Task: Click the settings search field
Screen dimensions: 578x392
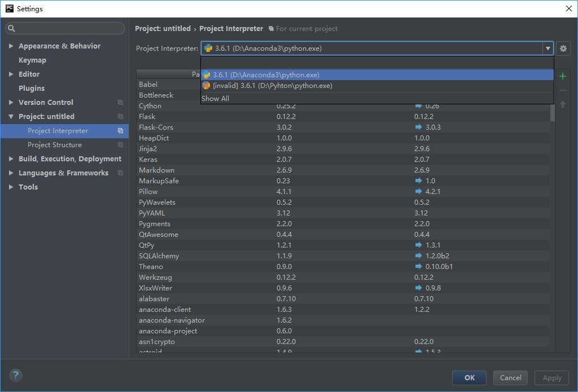Action: (x=65, y=28)
